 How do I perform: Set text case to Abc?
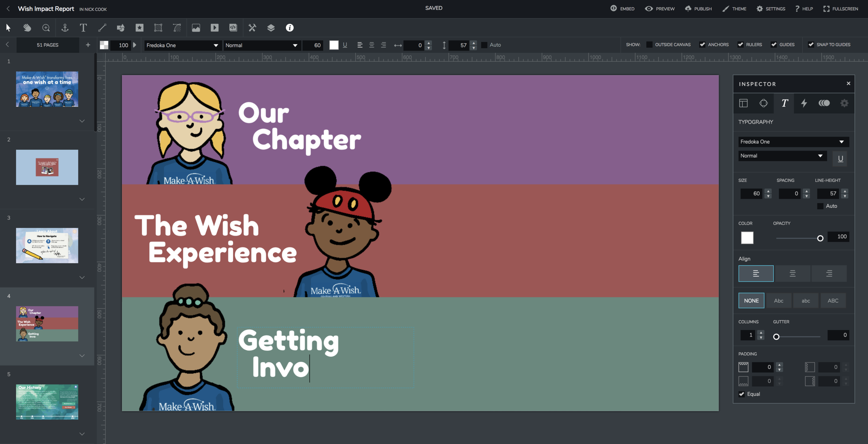[x=779, y=301]
